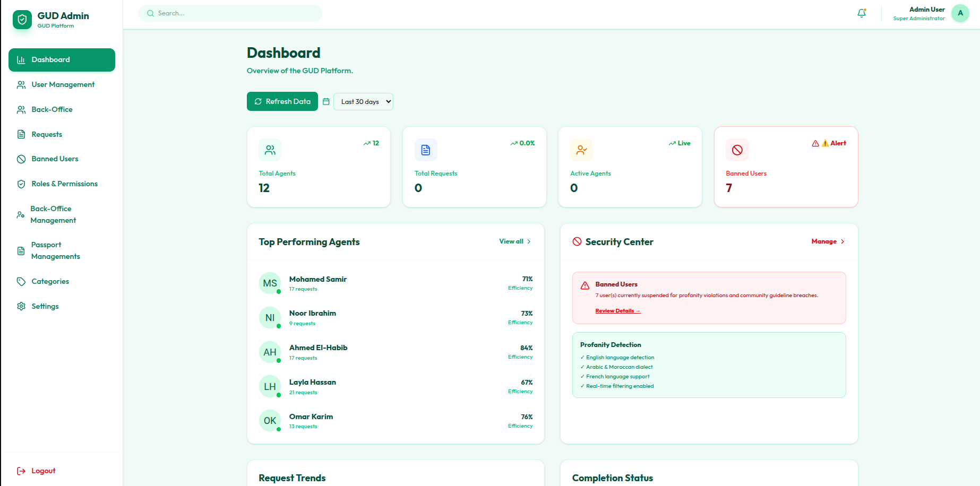Click Noor Ibrahim's NI avatar
Image resolution: width=980 pixels, height=486 pixels.
(x=270, y=318)
